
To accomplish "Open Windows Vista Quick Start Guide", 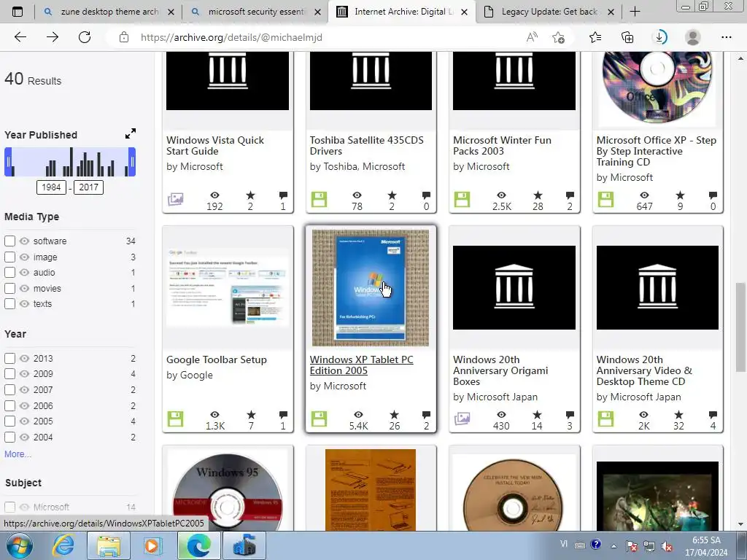I will click(215, 145).
